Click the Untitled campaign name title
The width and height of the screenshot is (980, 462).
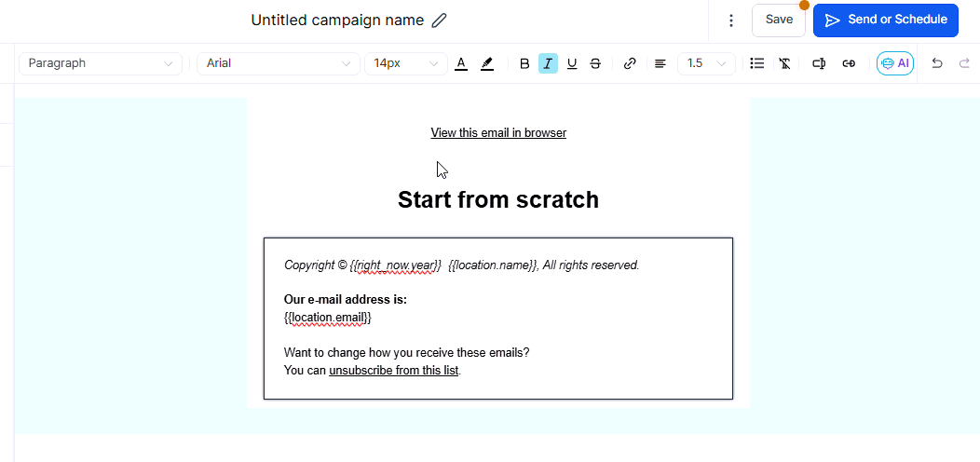pyautogui.click(x=337, y=20)
